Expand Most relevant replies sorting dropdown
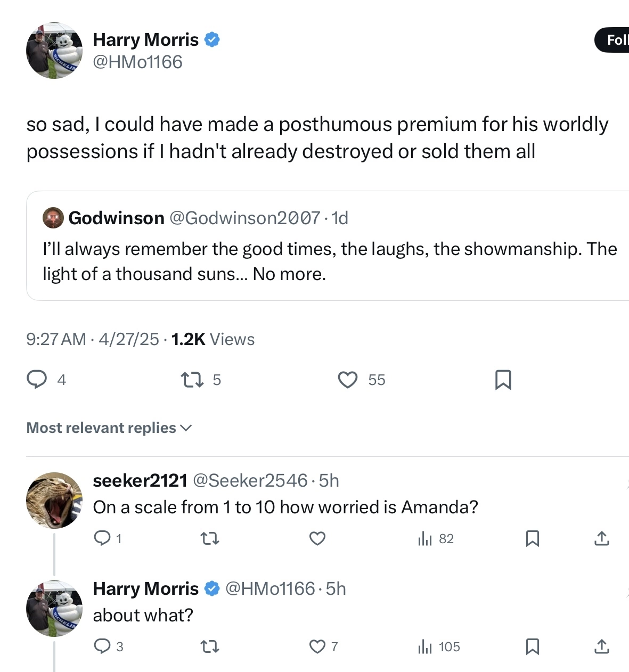 pyautogui.click(x=109, y=428)
